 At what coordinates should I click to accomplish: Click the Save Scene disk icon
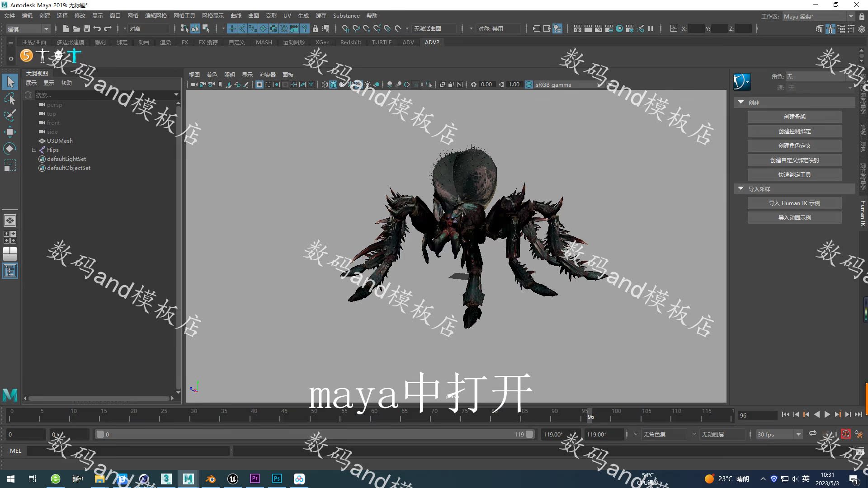(x=87, y=28)
